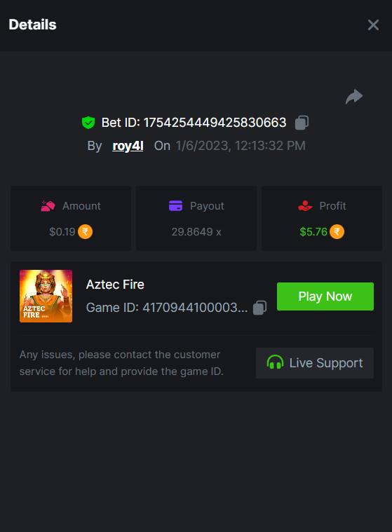The width and height of the screenshot is (392, 532).
Task: Click the green headphones support icon
Action: [x=275, y=362]
